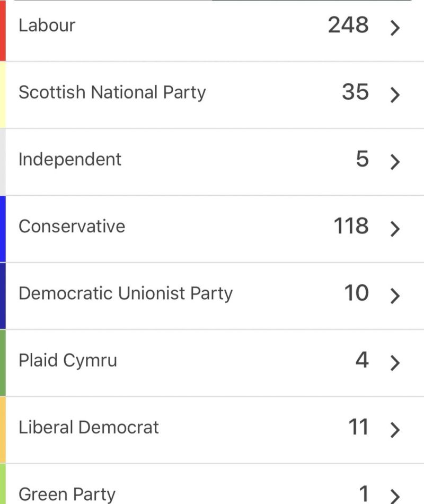The height and width of the screenshot is (504, 424).
Task: Select the Labour party name
Action: (47, 25)
